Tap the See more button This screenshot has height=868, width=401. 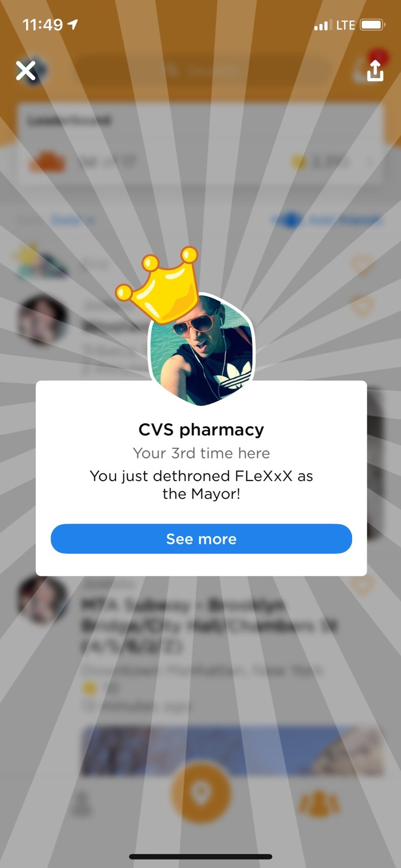(201, 539)
